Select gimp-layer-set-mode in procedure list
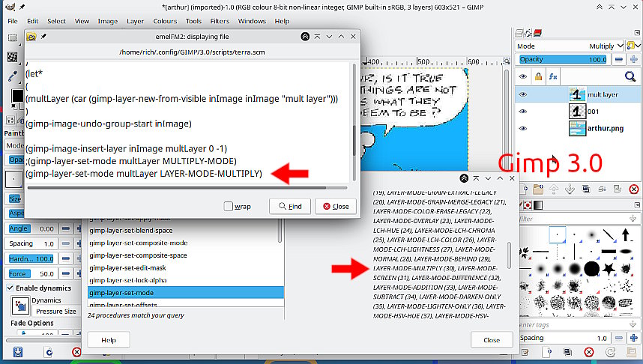The image size is (643, 364). click(186, 293)
